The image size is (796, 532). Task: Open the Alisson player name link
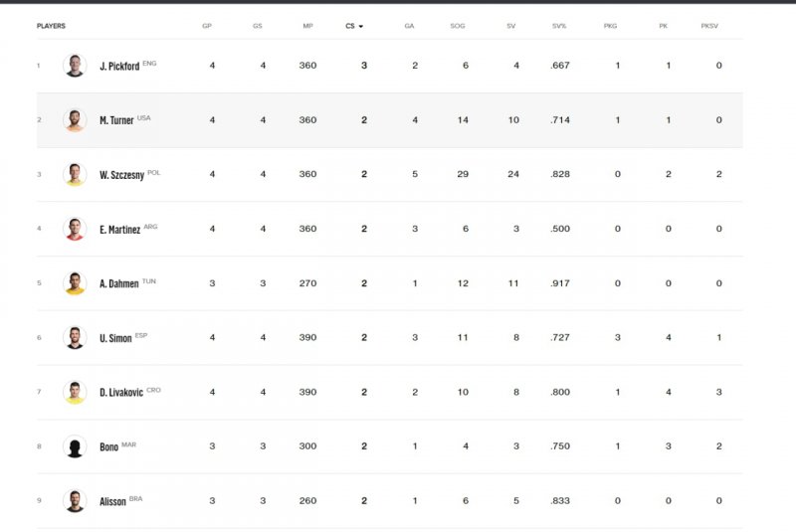click(x=112, y=501)
